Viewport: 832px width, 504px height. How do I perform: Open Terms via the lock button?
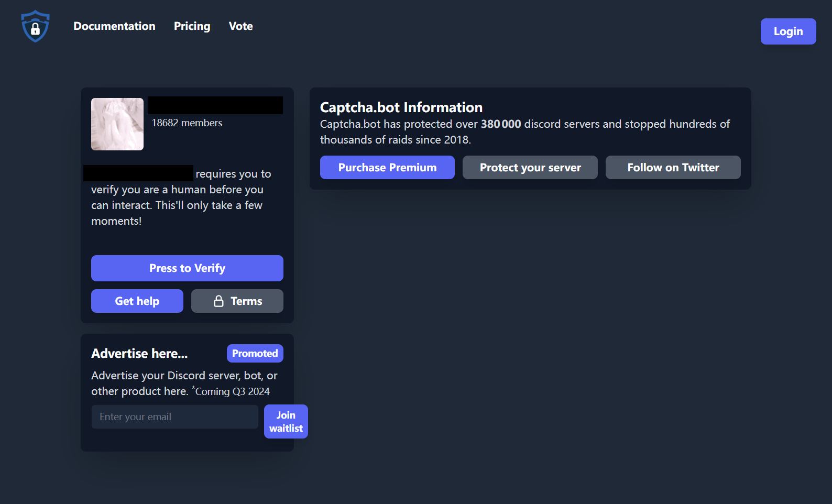[237, 301]
